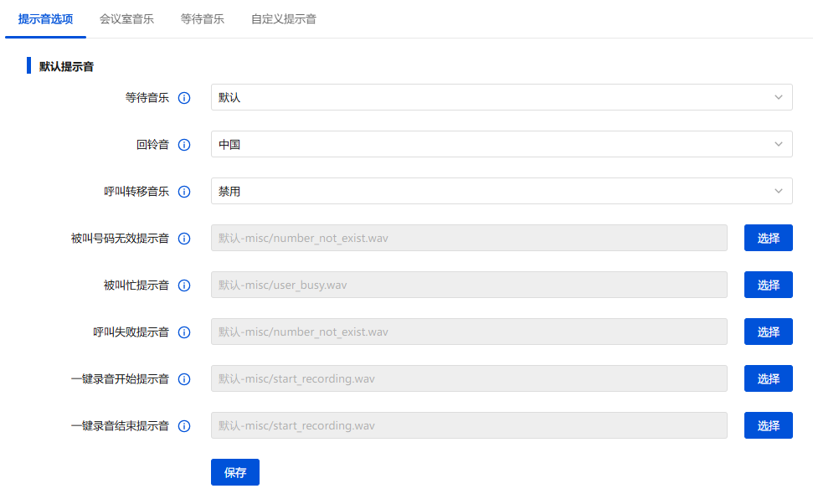
Task: Click the 一键录音结束提示音 file path field
Action: pyautogui.click(x=469, y=425)
